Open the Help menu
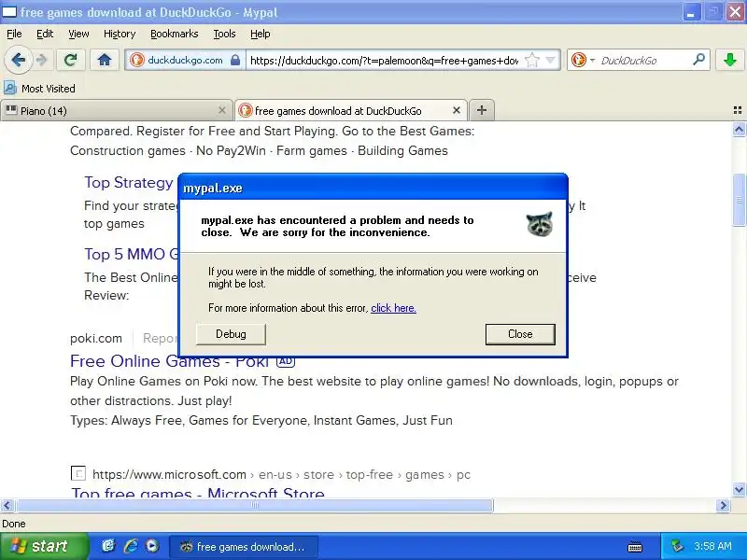The height and width of the screenshot is (560, 747). click(261, 34)
